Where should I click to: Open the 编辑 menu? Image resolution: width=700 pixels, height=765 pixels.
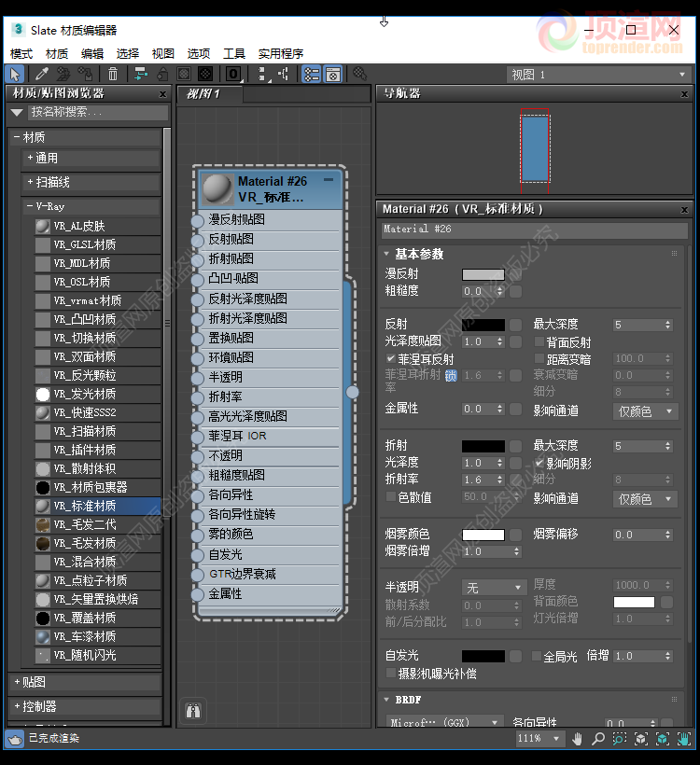[92, 53]
